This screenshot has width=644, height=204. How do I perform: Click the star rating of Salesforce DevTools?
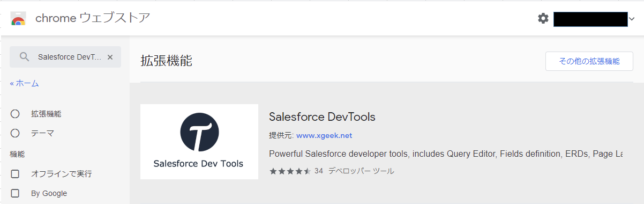[x=290, y=171]
